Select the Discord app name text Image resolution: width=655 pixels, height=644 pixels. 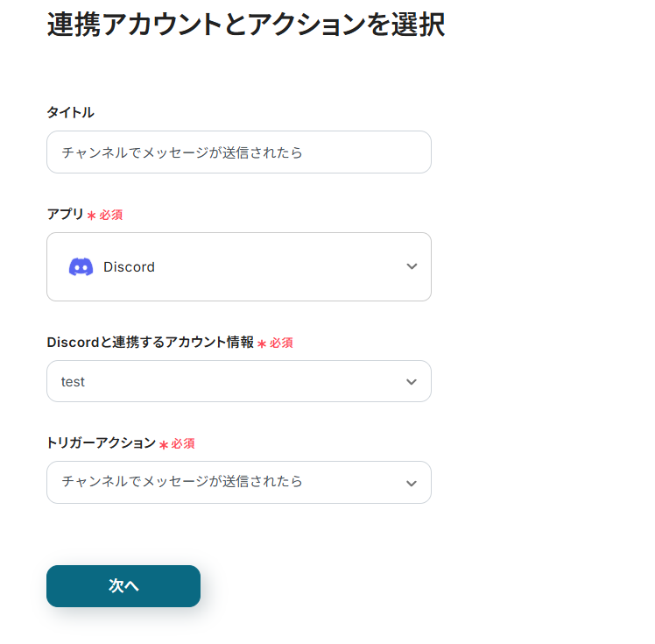[x=129, y=267]
